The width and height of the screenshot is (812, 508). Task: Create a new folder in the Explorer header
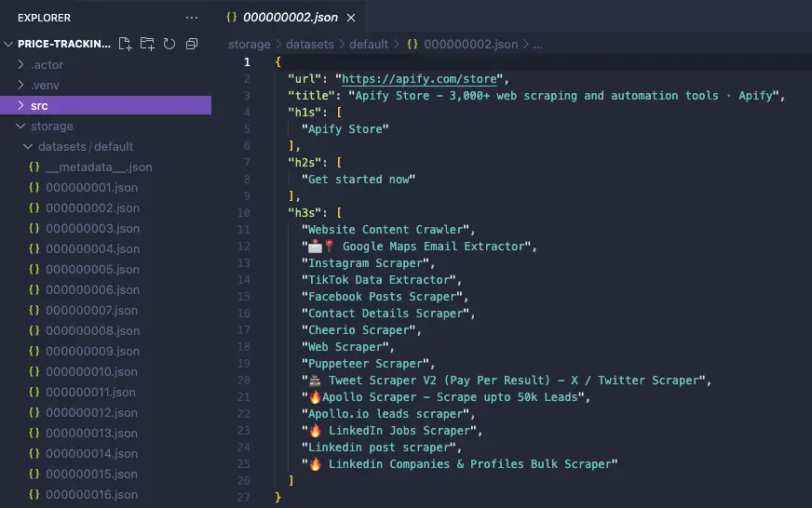pos(147,44)
